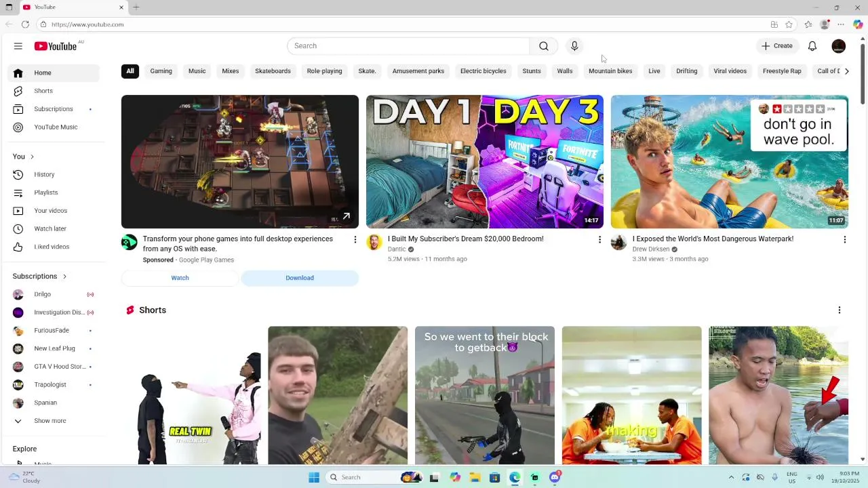Open more options for sponsored video
Screen dimensions: 868x488
coord(355,239)
